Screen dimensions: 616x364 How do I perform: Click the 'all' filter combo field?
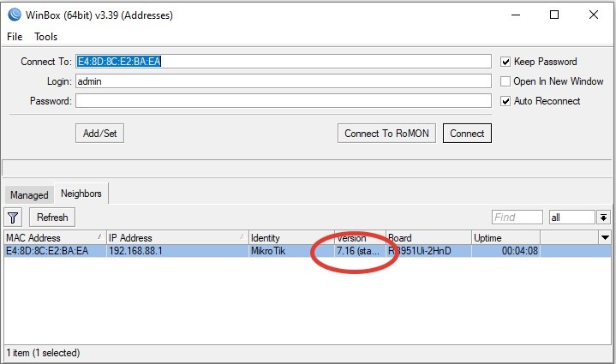(572, 218)
